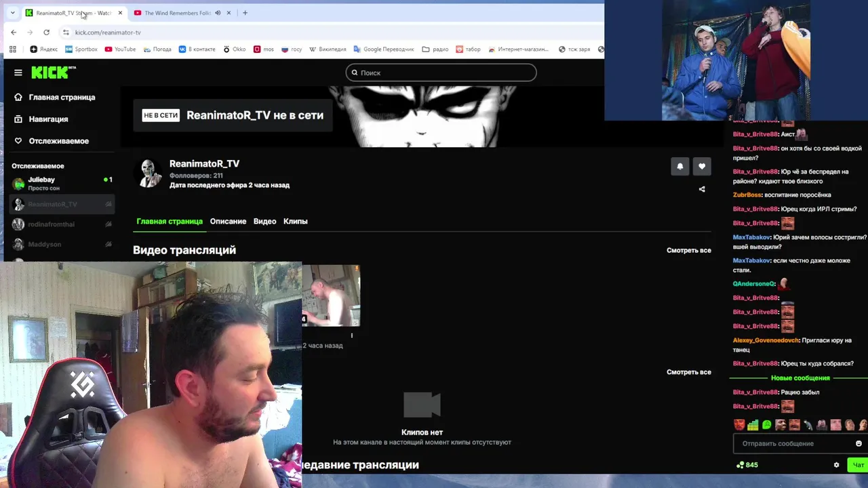Focus the Поиск search field
This screenshot has height=488, width=868.
[x=441, y=73]
